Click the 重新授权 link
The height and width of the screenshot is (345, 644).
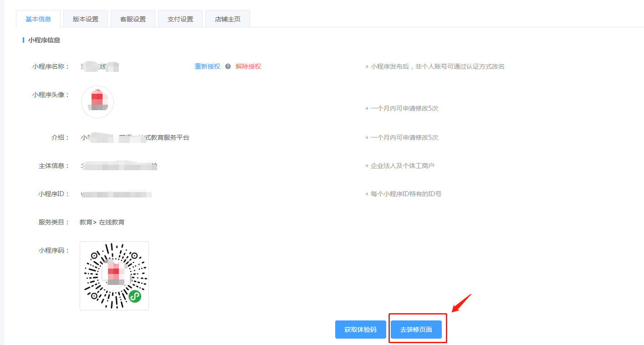207,66
